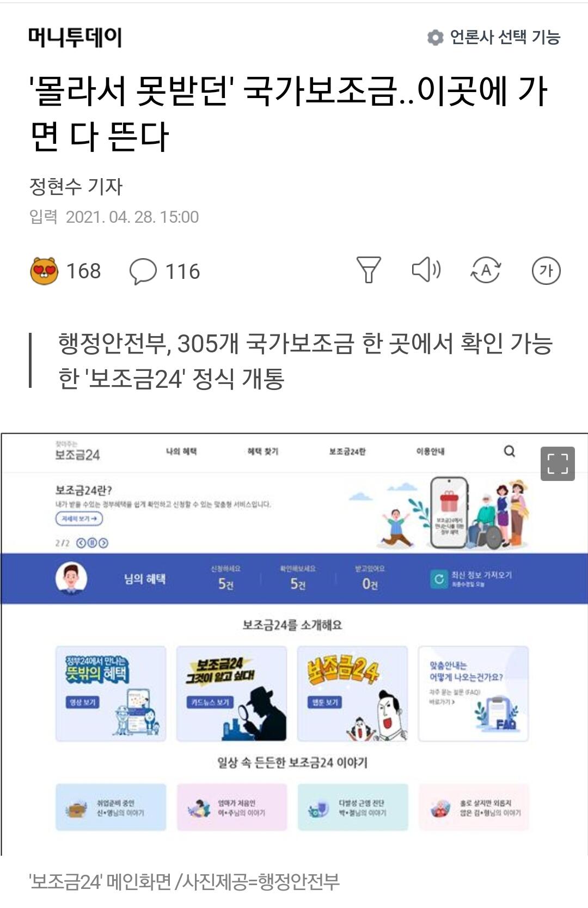Viewport: 588px width, 908px height.
Task: Expand the image with fullscreen icon
Action: click(558, 464)
